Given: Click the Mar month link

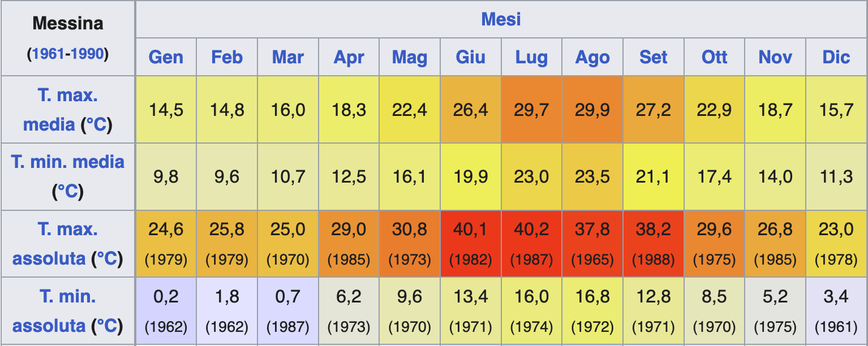Looking at the screenshot, I should click(x=288, y=57).
